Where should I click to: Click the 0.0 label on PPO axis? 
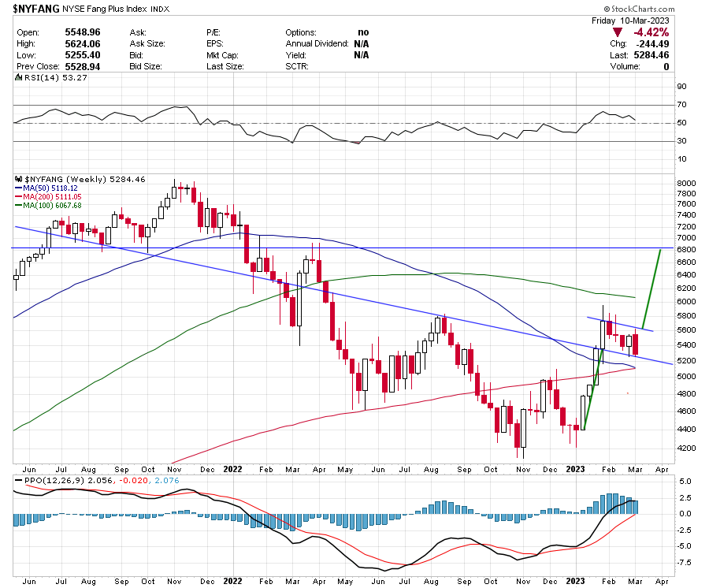685,514
